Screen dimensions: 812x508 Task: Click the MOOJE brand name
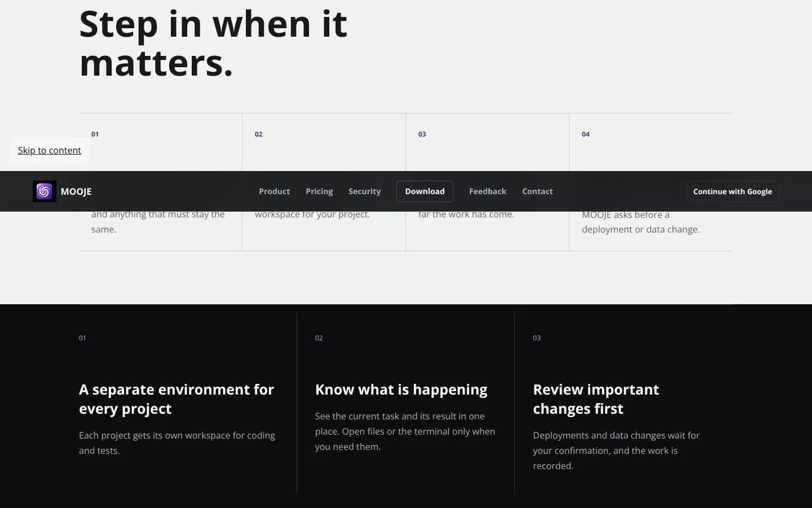point(76,191)
